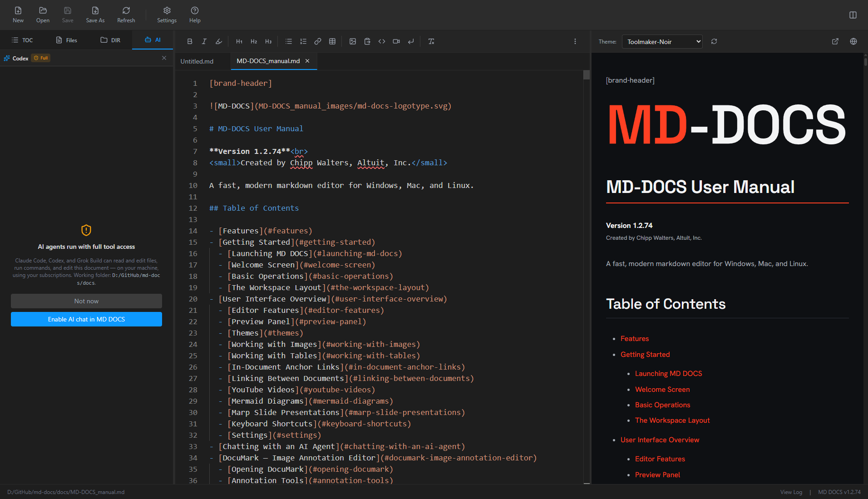Close the Codex AI panel
868x499 pixels.
point(164,58)
